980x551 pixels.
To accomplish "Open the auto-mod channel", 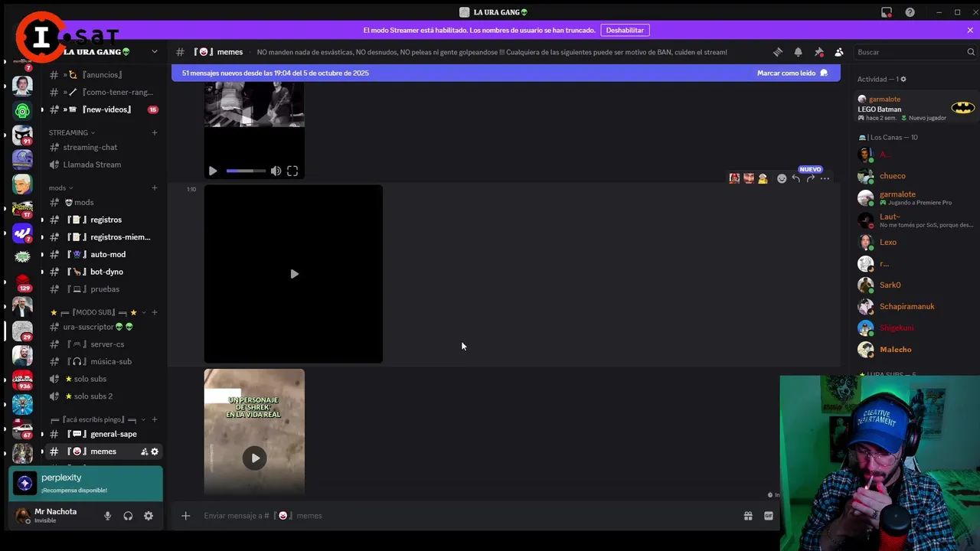I will coord(103,254).
